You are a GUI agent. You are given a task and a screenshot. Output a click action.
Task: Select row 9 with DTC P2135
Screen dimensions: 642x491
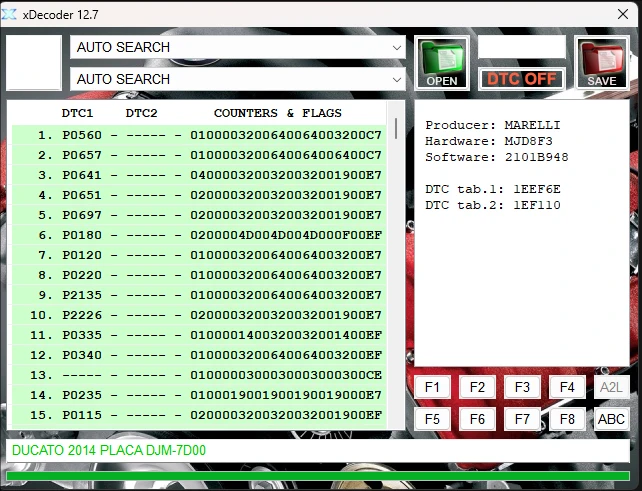199,295
